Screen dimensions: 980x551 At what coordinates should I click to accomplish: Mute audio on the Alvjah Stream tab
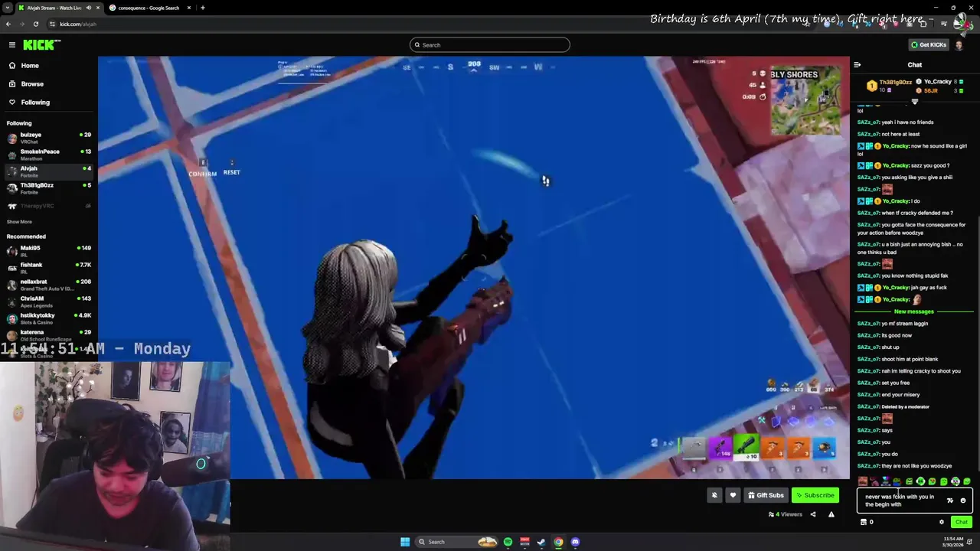[89, 8]
